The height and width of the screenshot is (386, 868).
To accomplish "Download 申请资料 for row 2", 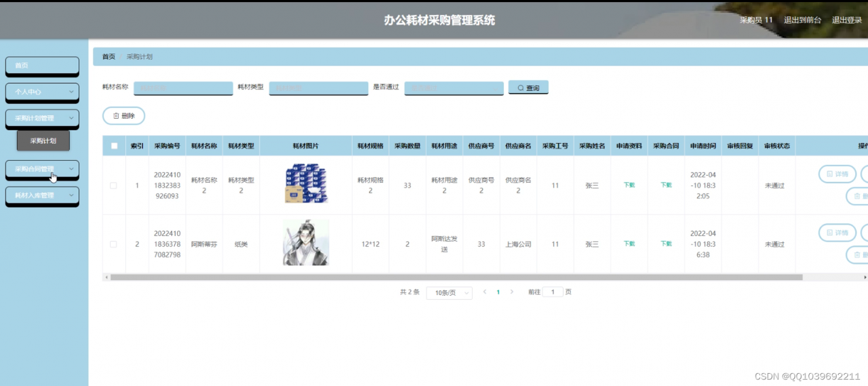I will 629,244.
